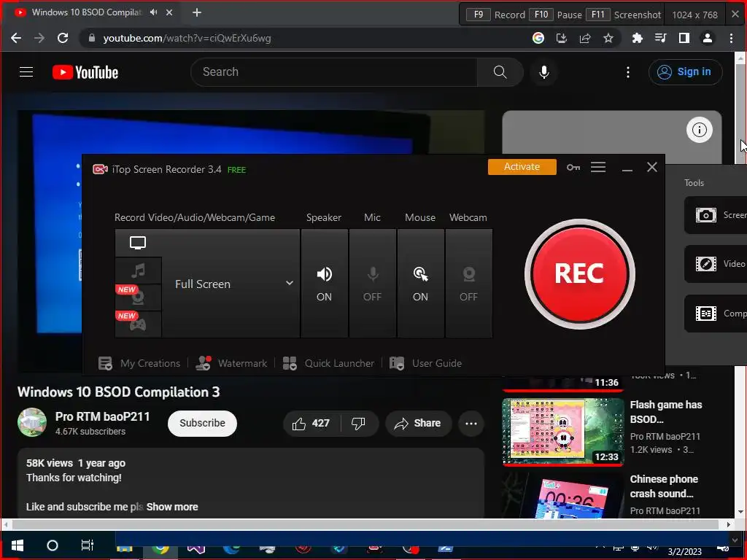747x560 pixels.
Task: Select the screen recording mode monitor icon
Action: pyautogui.click(x=138, y=243)
